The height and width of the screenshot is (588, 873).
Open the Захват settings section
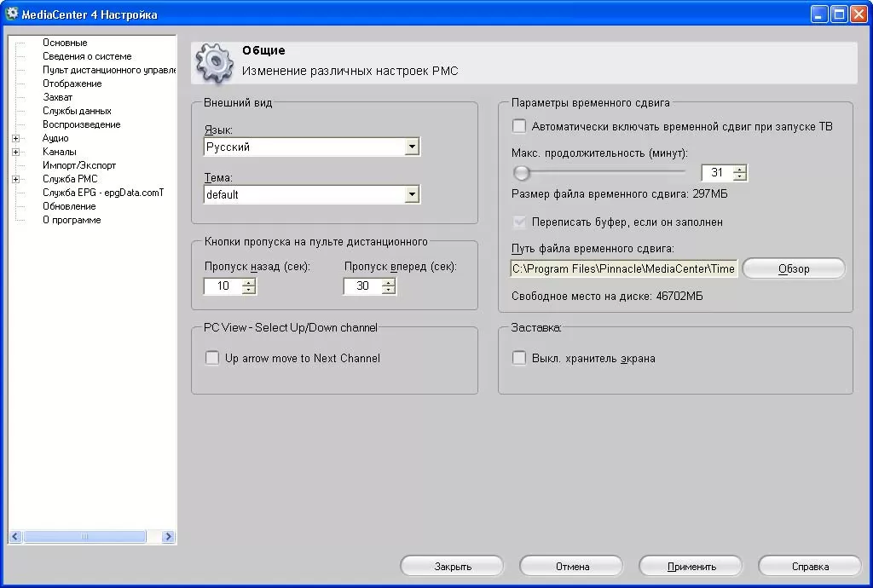[58, 97]
